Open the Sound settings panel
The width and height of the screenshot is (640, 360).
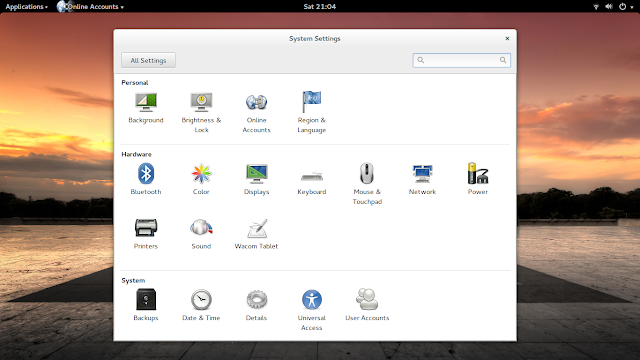coord(201,234)
